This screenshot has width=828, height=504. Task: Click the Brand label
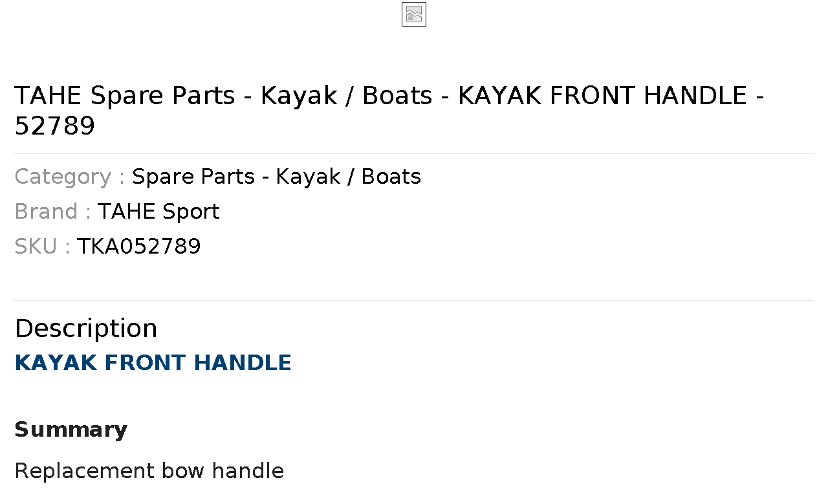(53, 212)
